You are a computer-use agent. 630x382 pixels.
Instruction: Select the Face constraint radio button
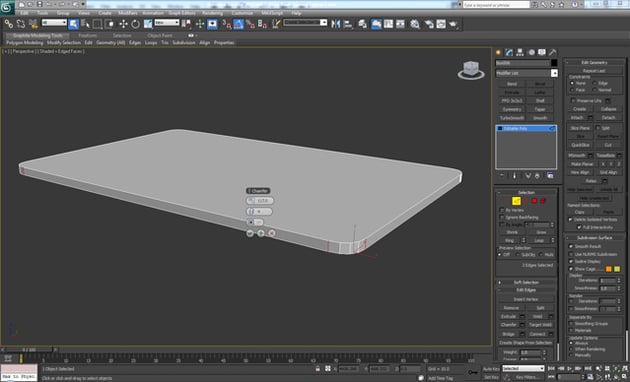click(x=572, y=90)
